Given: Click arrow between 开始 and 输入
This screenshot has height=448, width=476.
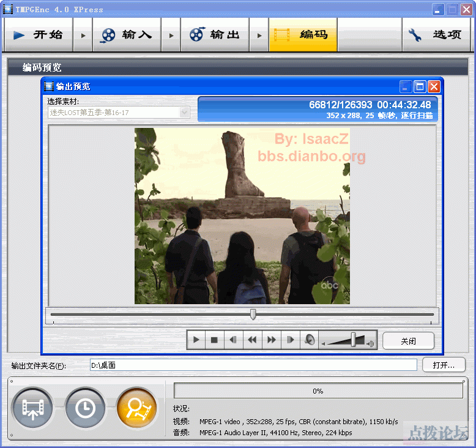Looking at the screenshot, I should [x=83, y=35].
